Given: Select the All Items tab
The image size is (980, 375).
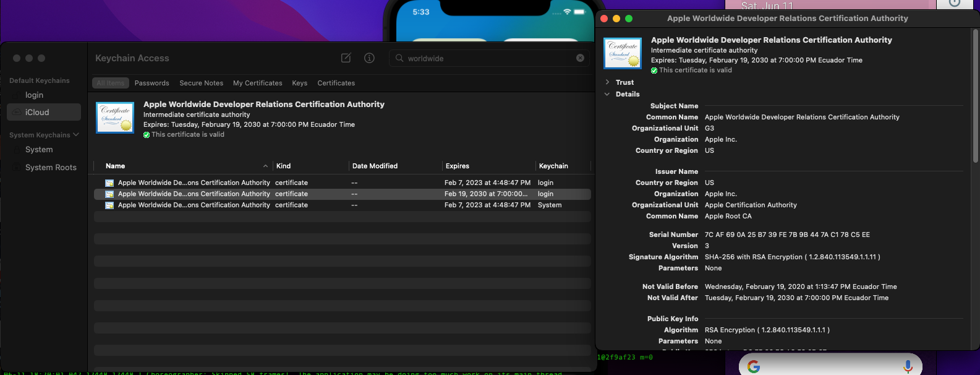Looking at the screenshot, I should (x=111, y=83).
